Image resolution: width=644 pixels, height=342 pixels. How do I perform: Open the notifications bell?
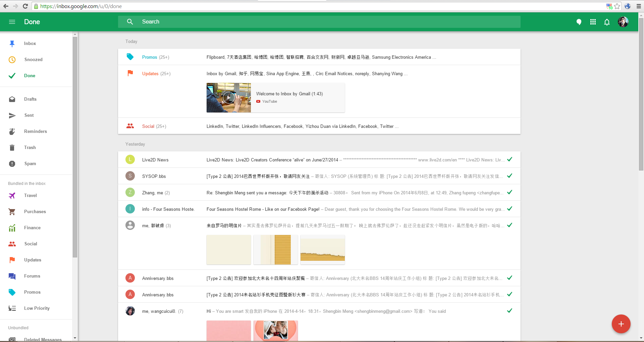click(607, 22)
